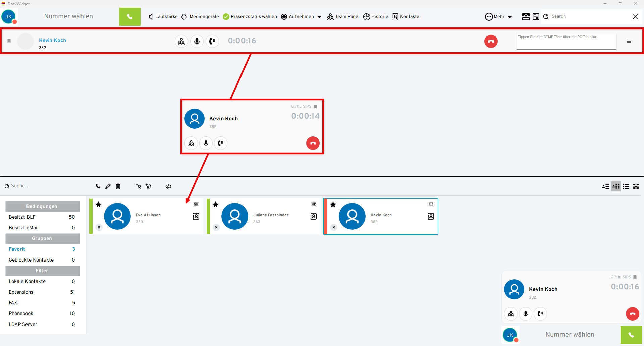Mute microphone in the top call bar
The image size is (644, 346).
click(197, 41)
